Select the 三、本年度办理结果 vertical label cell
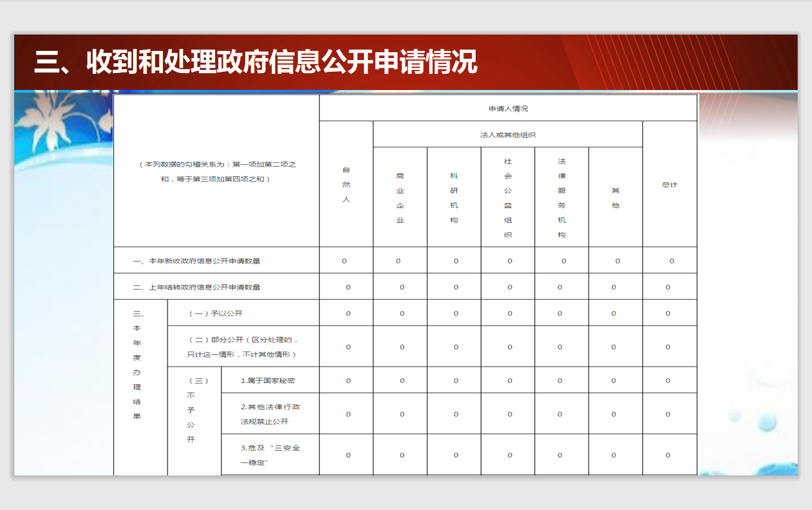This screenshot has height=510, width=812. pyautogui.click(x=138, y=365)
